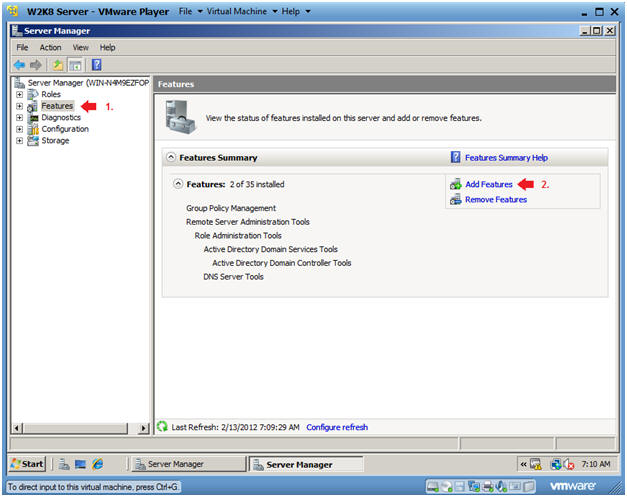Click the VMware hard disk status icon
This screenshot has width=627, height=497.
pos(433,486)
